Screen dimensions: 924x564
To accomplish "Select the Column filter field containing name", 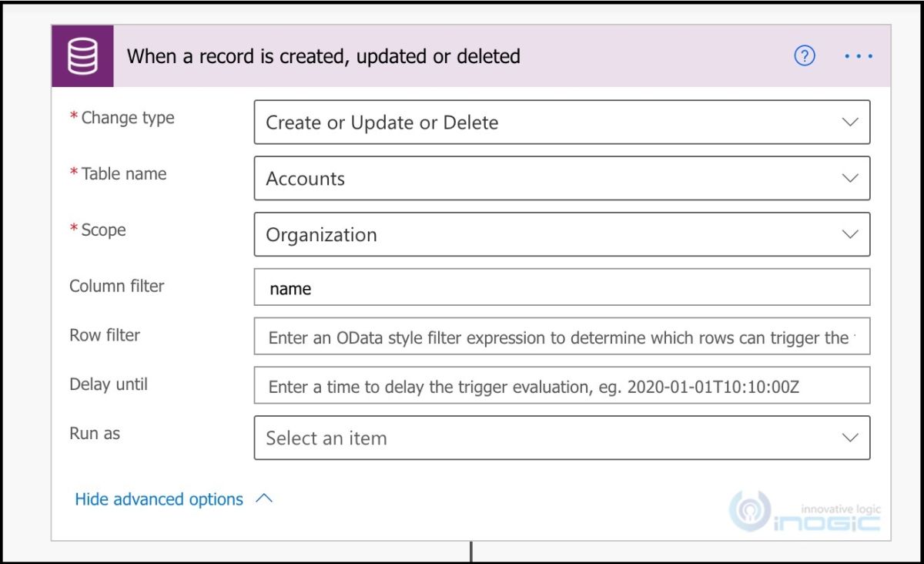I will coord(562,287).
